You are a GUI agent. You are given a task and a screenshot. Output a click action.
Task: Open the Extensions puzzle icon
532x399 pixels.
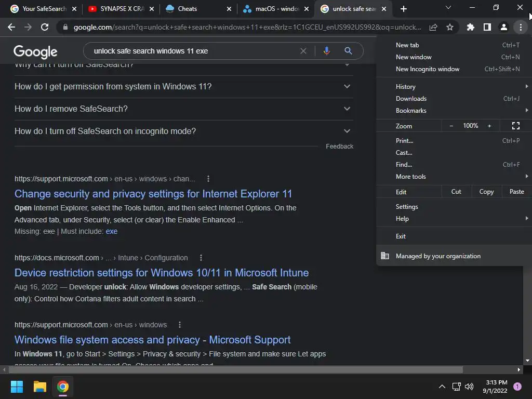coord(470,27)
